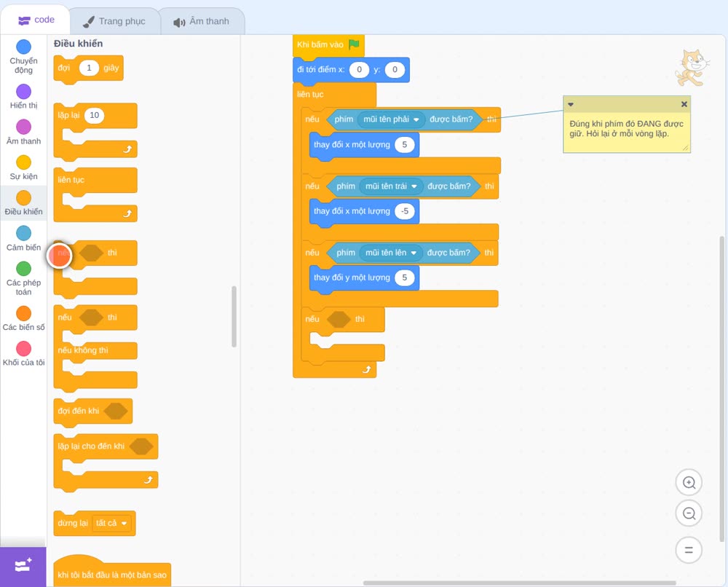Viewport: 728px width, 587px height.
Task: Switch to the code tab
Action: pyautogui.click(x=36, y=20)
